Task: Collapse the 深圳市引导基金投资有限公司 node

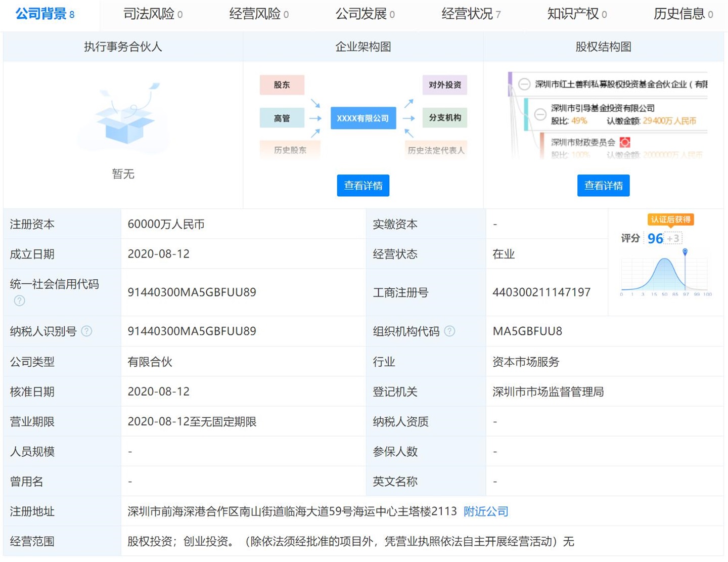Action: [x=540, y=114]
